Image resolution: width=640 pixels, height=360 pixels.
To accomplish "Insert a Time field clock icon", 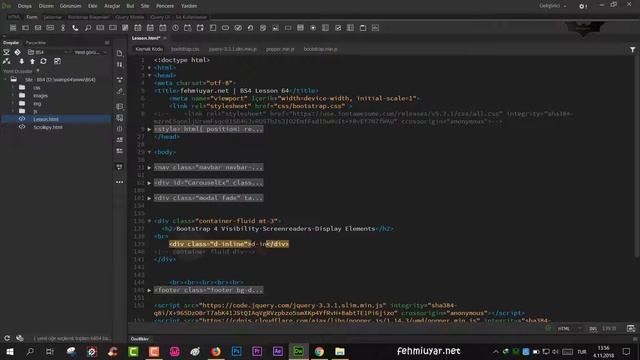I will coord(175,28).
